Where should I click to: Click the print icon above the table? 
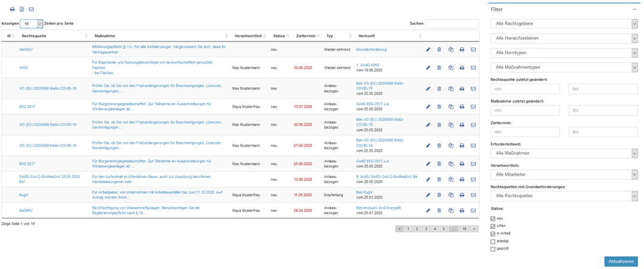pos(13,9)
